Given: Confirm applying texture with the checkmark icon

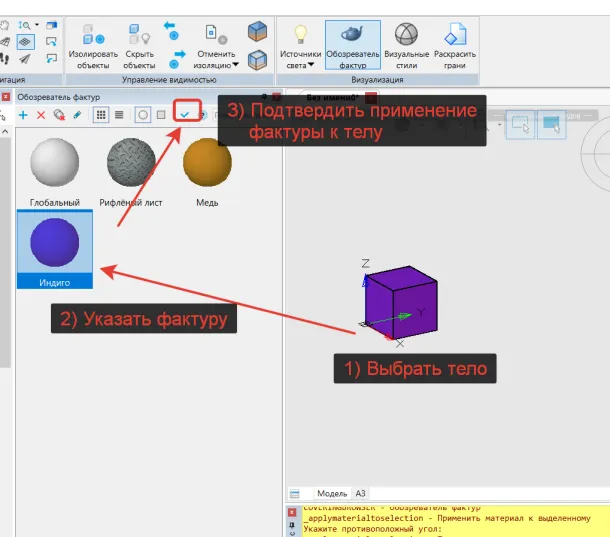Looking at the screenshot, I should point(184,114).
